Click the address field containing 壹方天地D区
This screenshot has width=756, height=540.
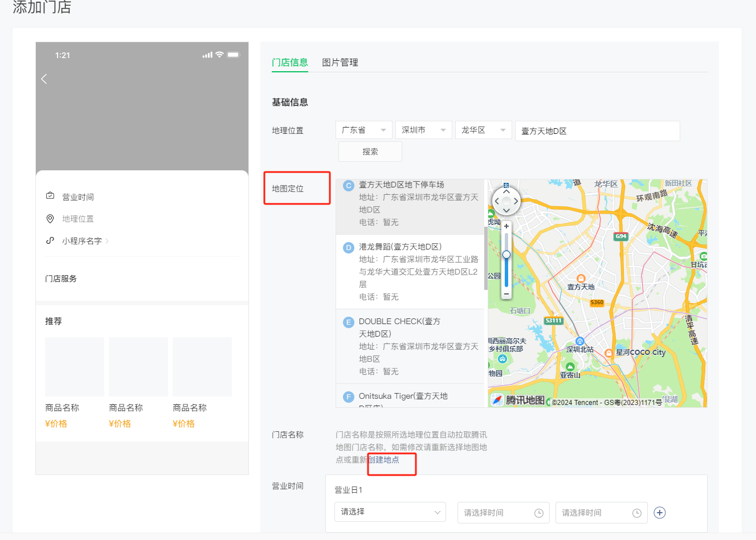pos(598,131)
